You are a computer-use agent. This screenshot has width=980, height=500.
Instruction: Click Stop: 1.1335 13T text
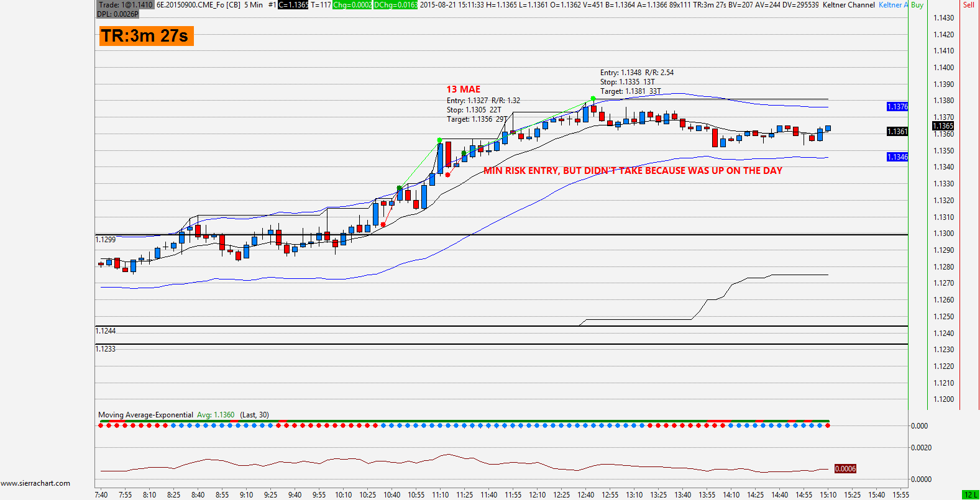point(627,82)
